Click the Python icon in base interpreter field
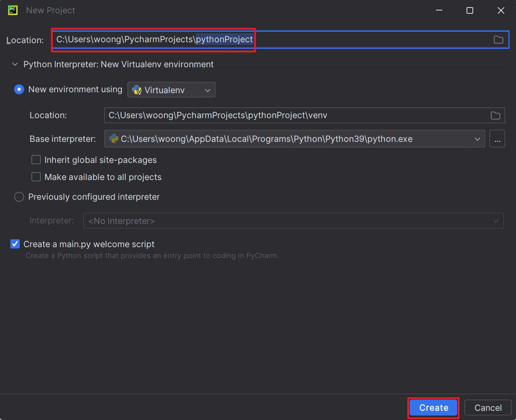Viewport: 516px width, 420px height. pos(114,139)
